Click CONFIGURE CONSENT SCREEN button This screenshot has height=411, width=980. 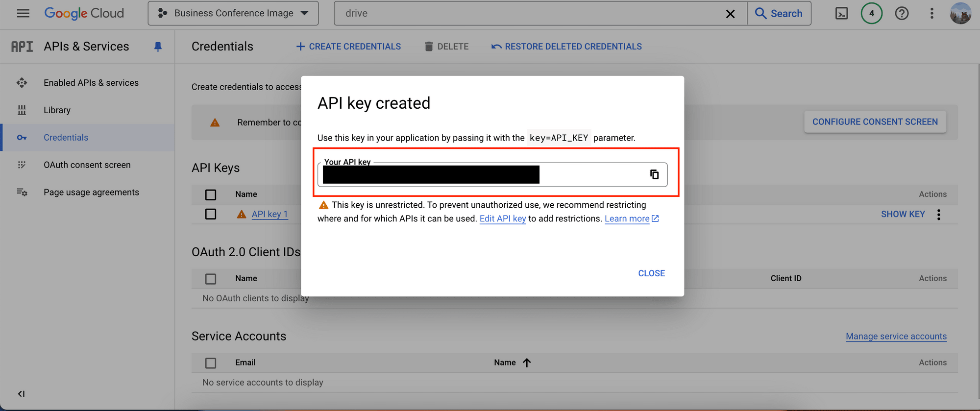click(x=875, y=122)
